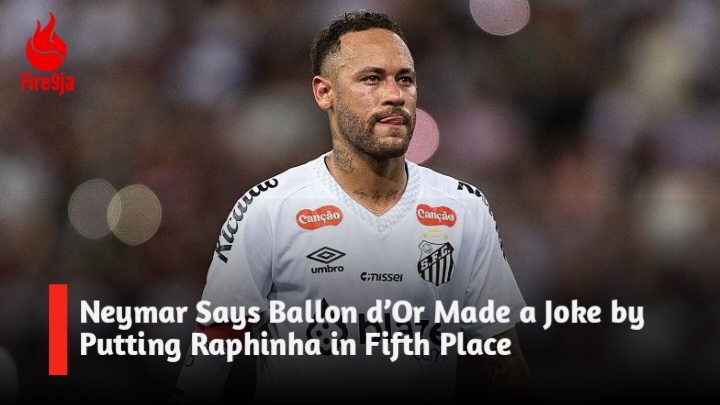720x405 pixels.
Task: Click the neck tattoo on the player
Action: click(343, 162)
